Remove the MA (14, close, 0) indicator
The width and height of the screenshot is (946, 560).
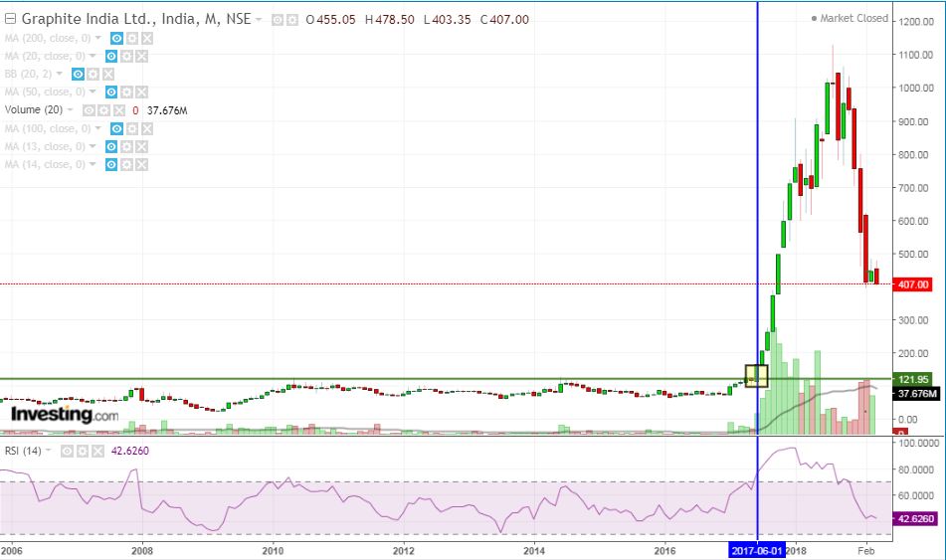point(142,164)
